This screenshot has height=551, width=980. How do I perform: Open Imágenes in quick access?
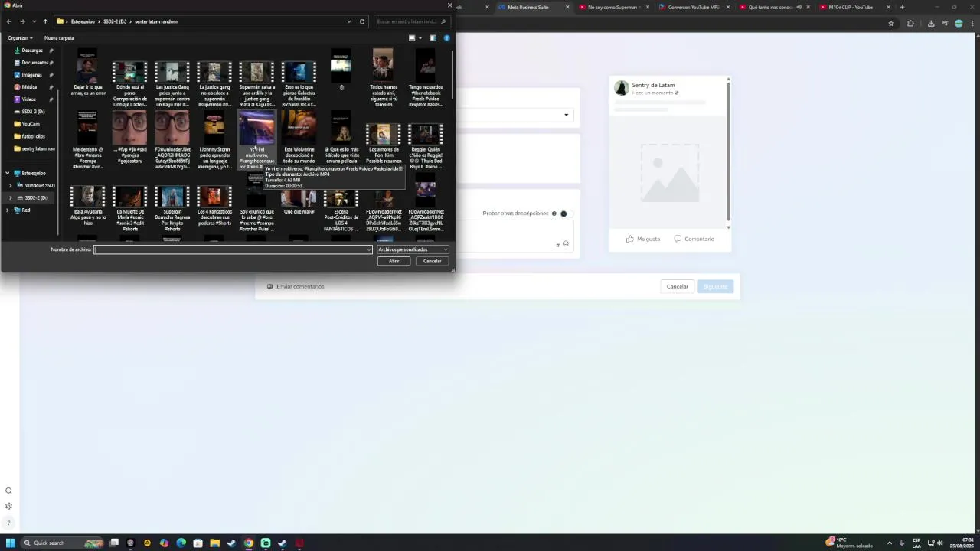coord(31,75)
